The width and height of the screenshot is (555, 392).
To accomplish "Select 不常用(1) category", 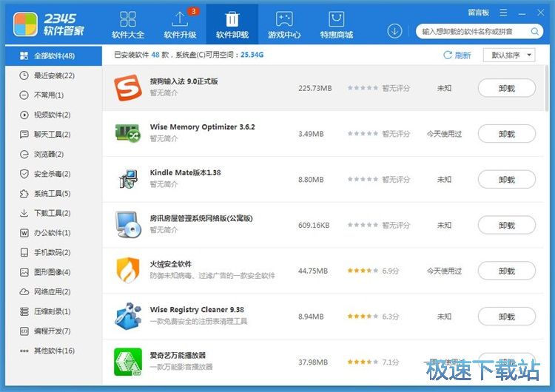I will tap(53, 95).
